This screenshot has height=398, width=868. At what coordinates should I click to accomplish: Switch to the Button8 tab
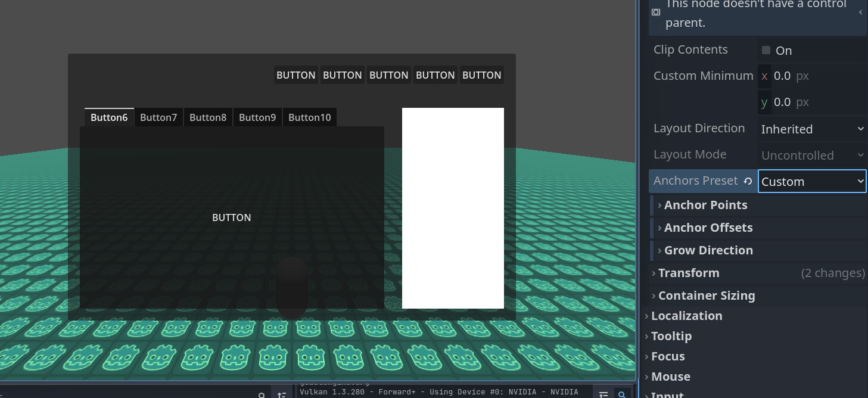click(208, 117)
